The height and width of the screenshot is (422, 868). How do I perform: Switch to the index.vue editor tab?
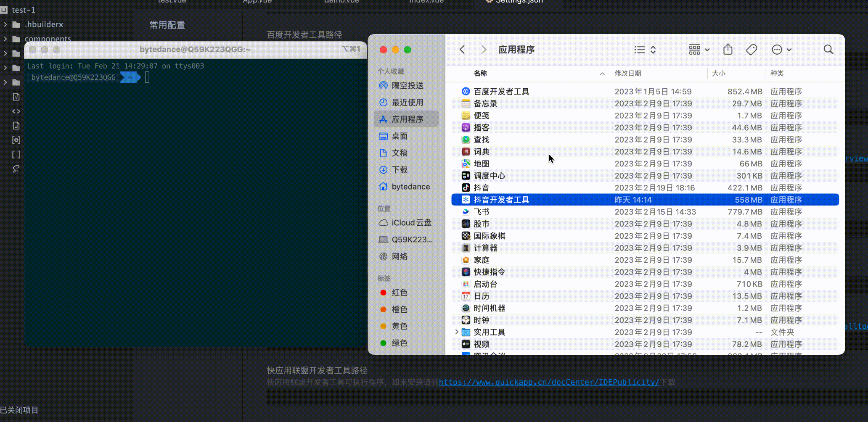[x=426, y=2]
